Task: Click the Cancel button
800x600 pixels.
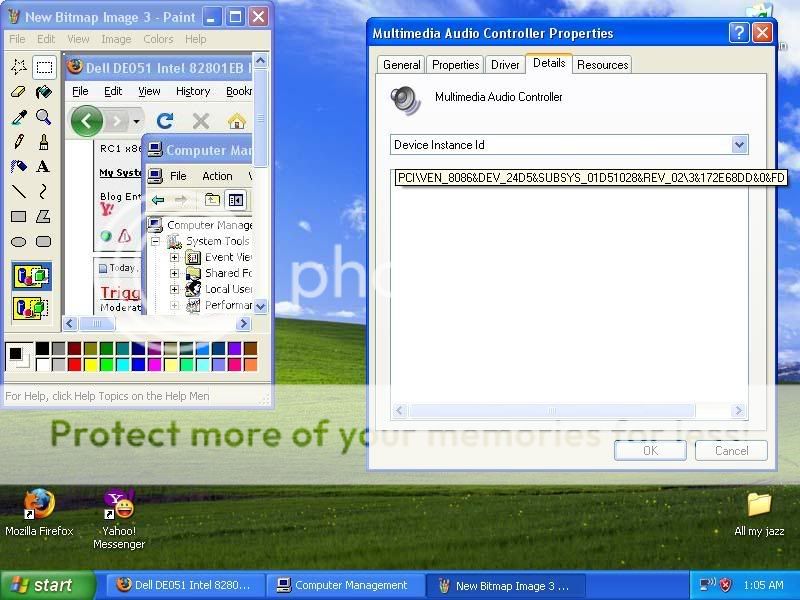Action: 731,450
